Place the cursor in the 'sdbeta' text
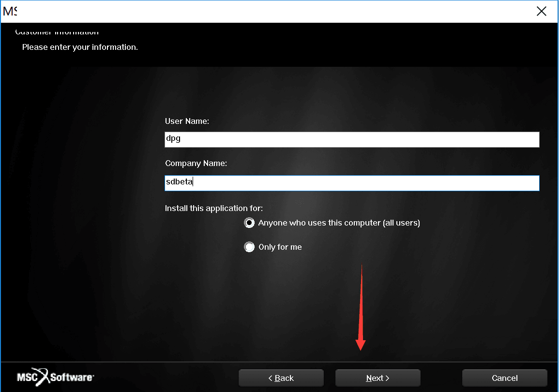559x392 pixels. 180,182
